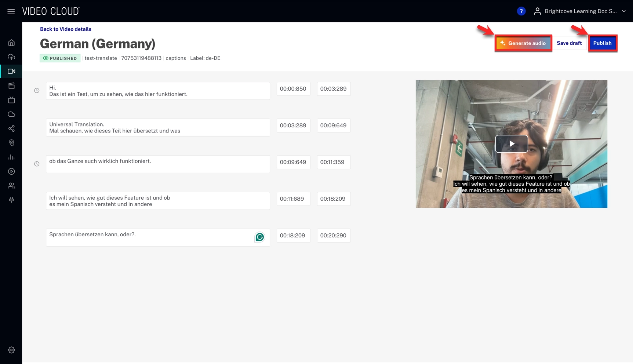Open the Analytics bar chart icon

(11, 157)
